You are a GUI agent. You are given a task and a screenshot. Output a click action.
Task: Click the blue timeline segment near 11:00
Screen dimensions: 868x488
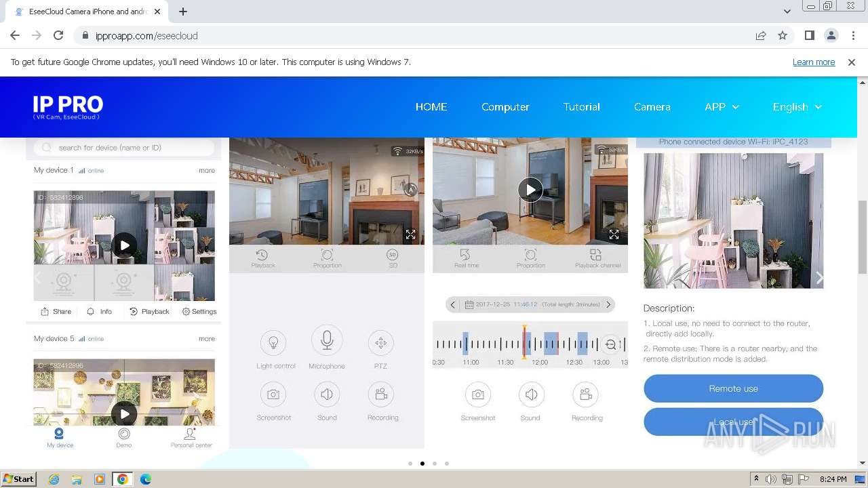click(x=466, y=343)
